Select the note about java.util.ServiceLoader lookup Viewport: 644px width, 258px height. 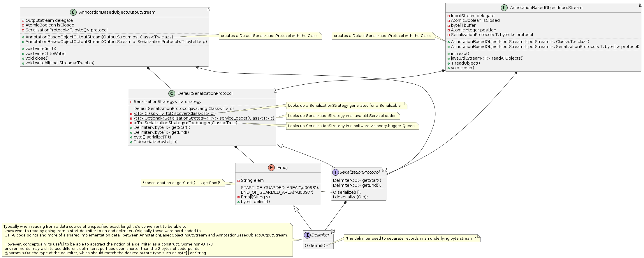tap(342, 116)
